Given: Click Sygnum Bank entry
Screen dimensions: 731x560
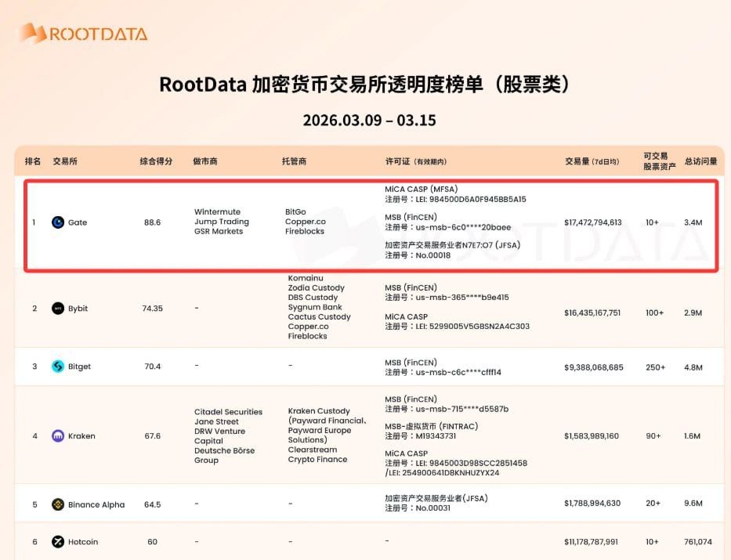Looking at the screenshot, I should (315, 307).
